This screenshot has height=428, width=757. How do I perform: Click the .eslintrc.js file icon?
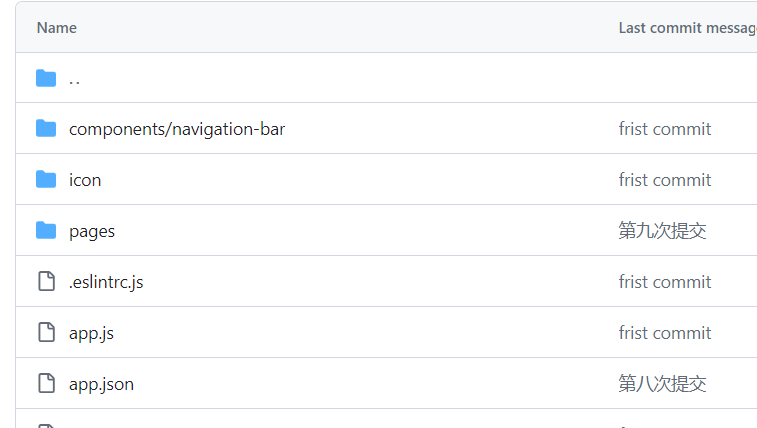46,281
